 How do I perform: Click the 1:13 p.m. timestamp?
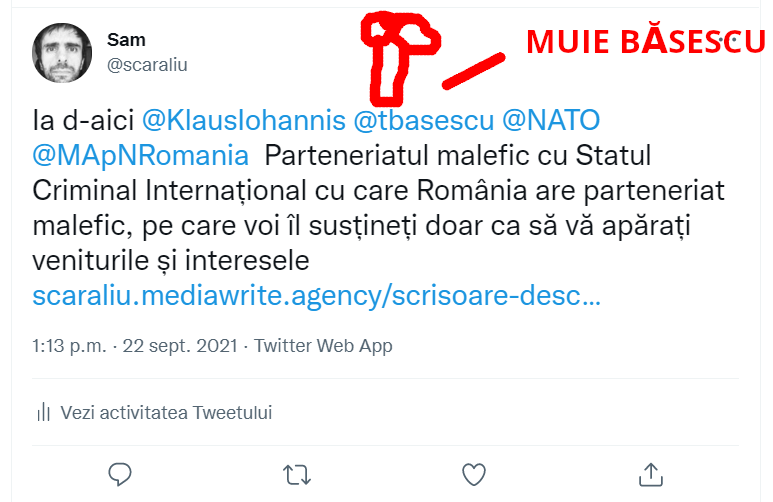[x=69, y=346]
